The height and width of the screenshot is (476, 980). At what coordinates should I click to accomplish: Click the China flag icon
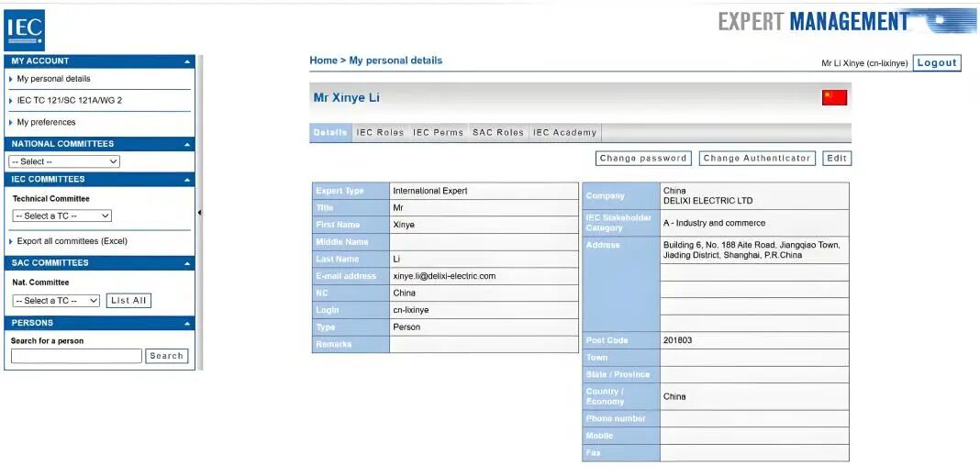point(834,97)
